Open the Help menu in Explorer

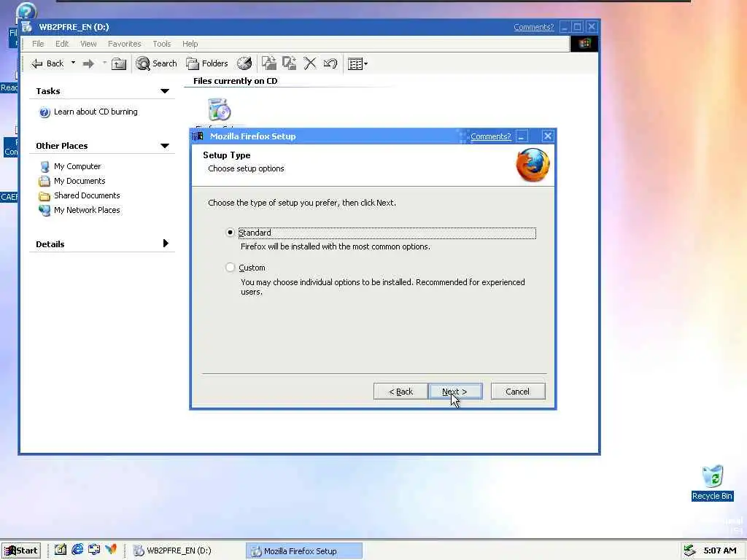tap(190, 44)
